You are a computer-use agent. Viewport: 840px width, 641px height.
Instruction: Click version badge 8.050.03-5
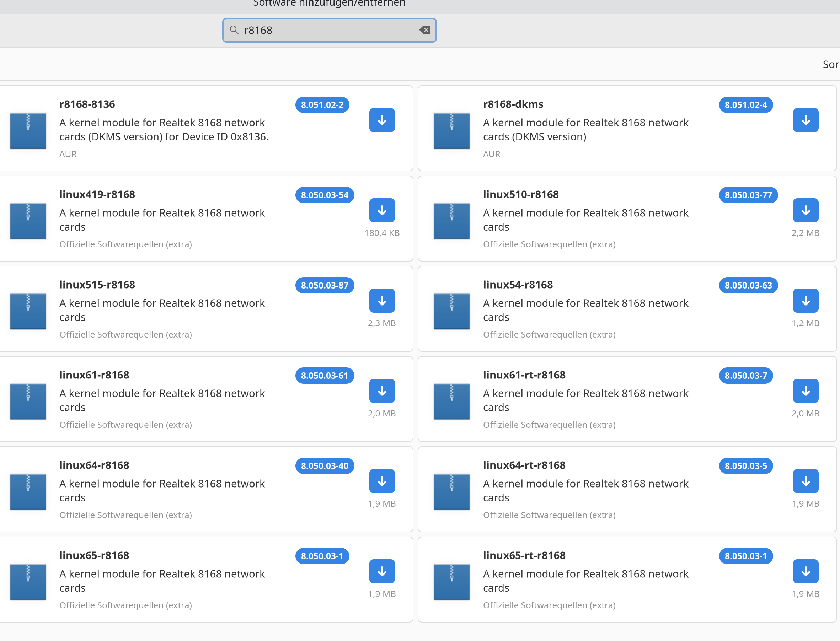[x=746, y=465]
